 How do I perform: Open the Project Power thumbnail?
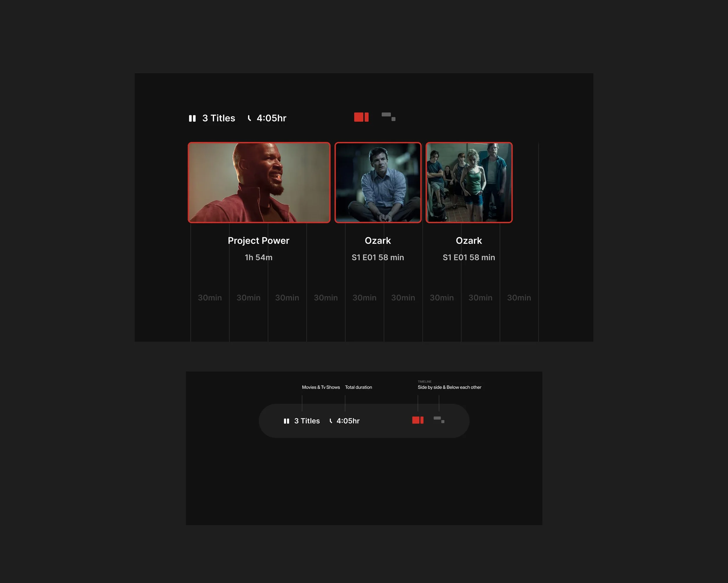[x=259, y=182]
